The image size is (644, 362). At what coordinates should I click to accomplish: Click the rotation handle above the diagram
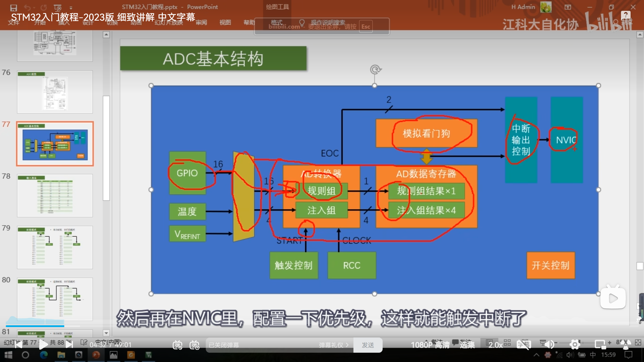[375, 70]
